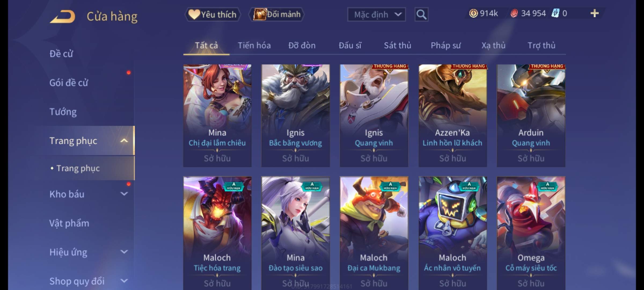The image size is (644, 290).
Task: Expand the Kho báu sidebar section
Action: click(x=124, y=194)
